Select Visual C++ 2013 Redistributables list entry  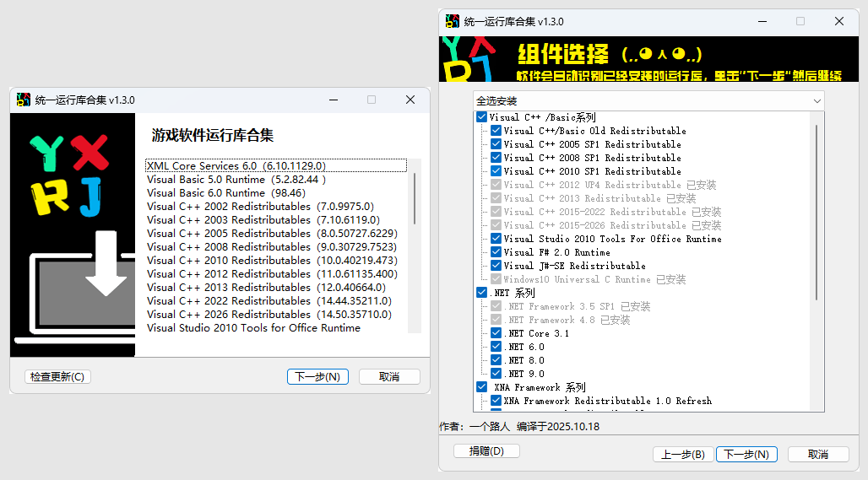click(259, 288)
